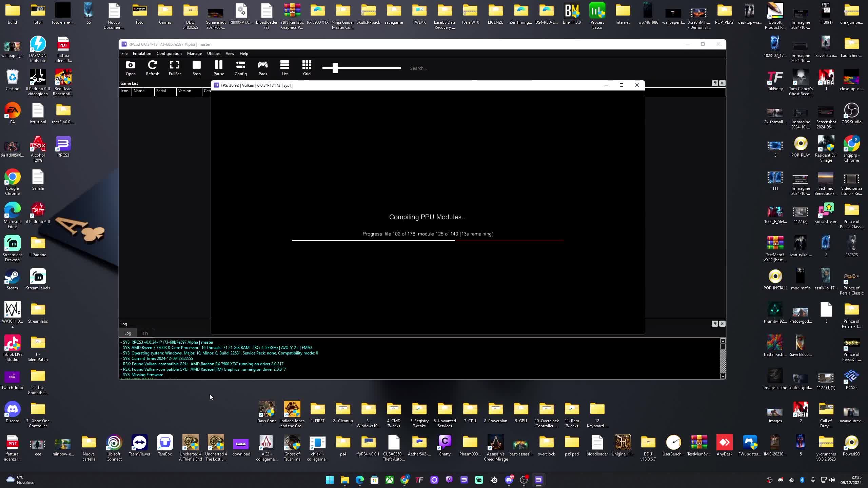Select the Log tab
Screen dimensions: 868x488
(128, 333)
